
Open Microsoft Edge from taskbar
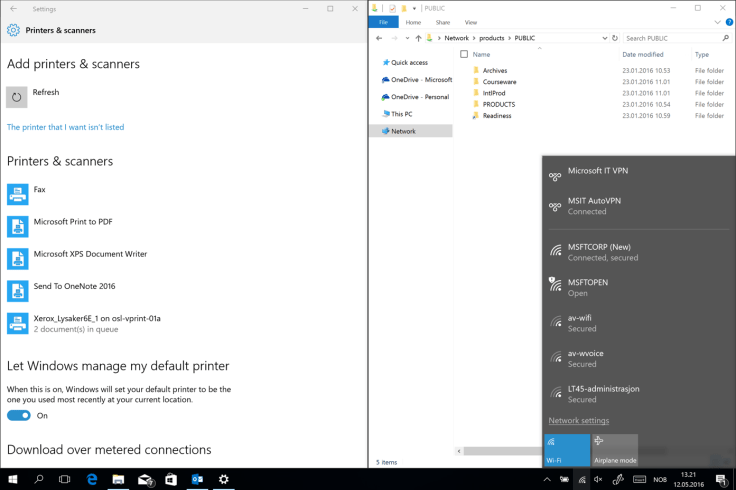click(x=92, y=479)
